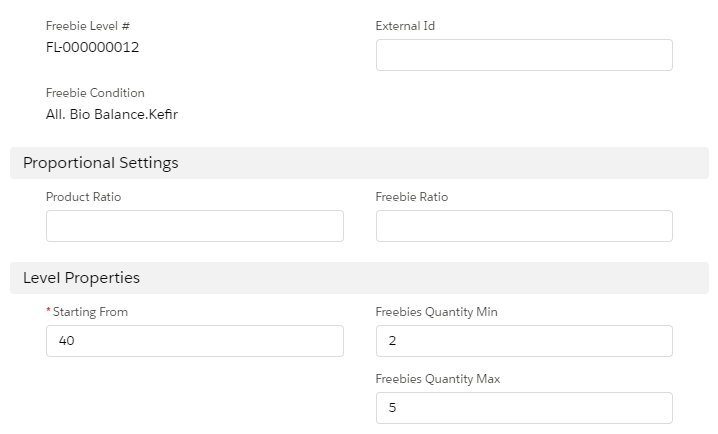The image size is (718, 434).
Task: Click the Freebie Condition label
Action: pos(95,93)
